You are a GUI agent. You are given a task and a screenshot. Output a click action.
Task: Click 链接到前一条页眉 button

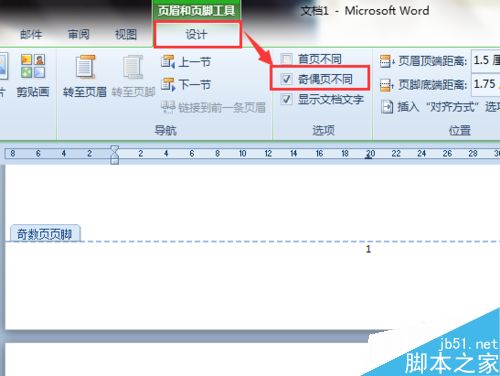(213, 107)
